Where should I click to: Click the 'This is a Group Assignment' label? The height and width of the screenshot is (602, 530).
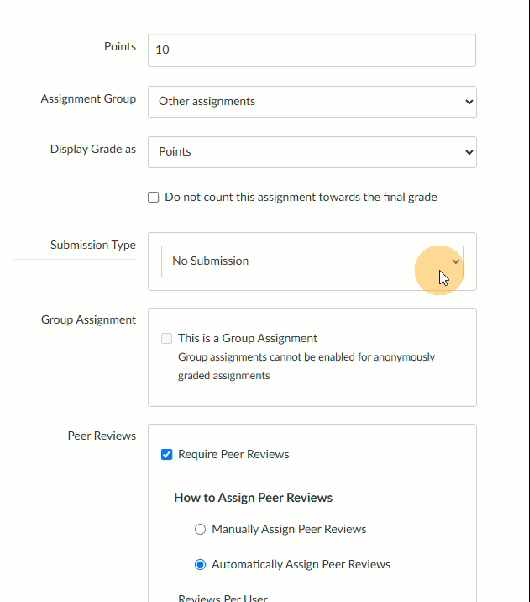(x=247, y=338)
